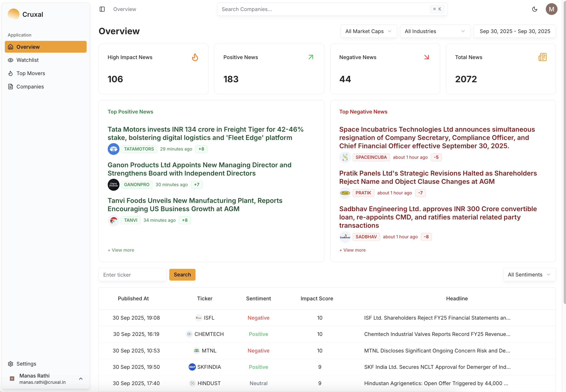Open the All Sentiments dropdown
Image resolution: width=566 pixels, height=392 pixels.
tap(529, 274)
